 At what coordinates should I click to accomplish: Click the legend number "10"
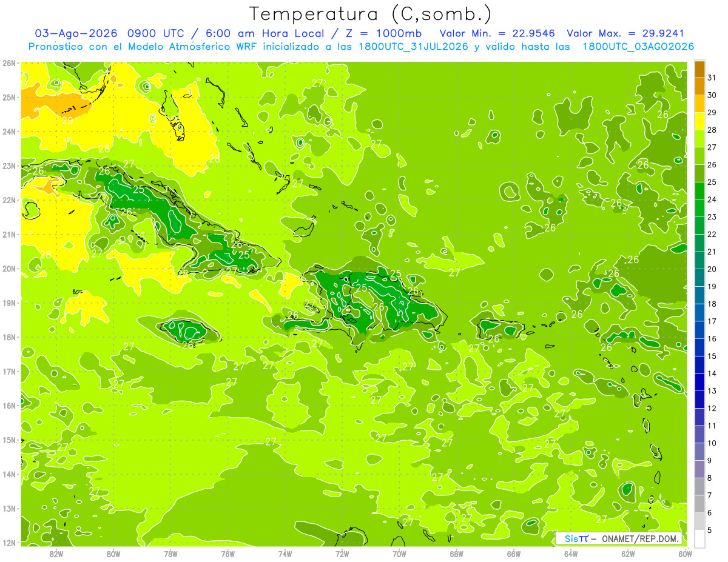tap(712, 444)
